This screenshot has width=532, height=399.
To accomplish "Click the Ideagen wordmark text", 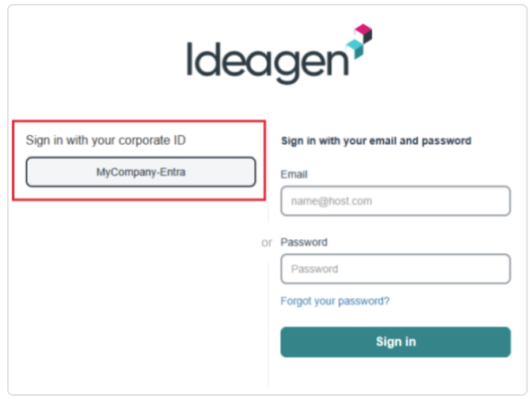I will click(x=268, y=63).
